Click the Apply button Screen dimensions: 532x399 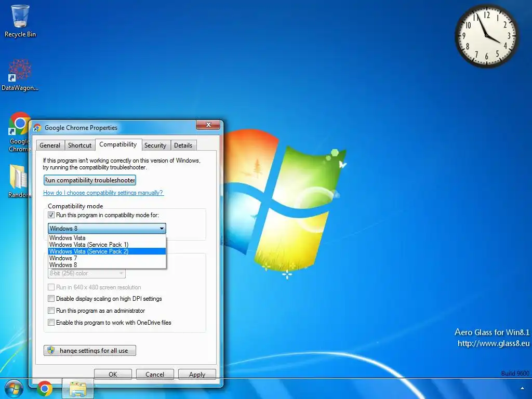[x=197, y=374]
